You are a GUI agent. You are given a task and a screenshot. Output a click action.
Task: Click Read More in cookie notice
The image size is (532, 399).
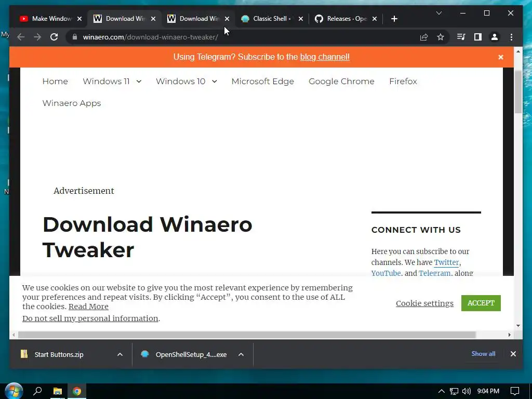point(88,307)
